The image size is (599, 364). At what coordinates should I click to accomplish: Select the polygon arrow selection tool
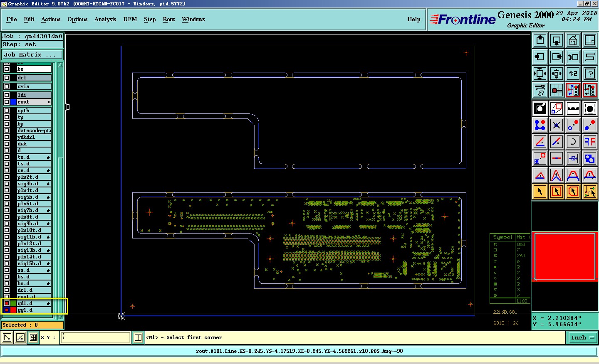coord(573,192)
